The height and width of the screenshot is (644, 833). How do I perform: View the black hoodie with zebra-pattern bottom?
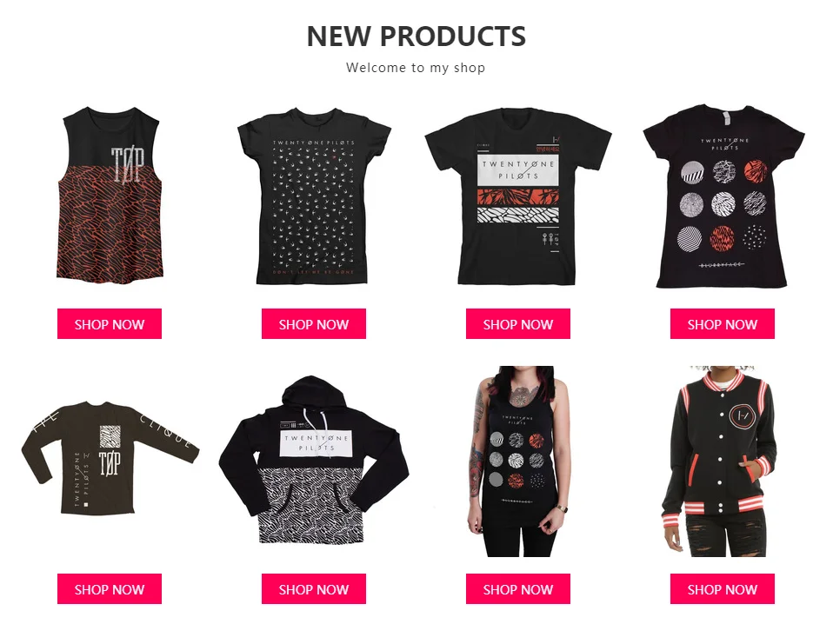pos(314,460)
